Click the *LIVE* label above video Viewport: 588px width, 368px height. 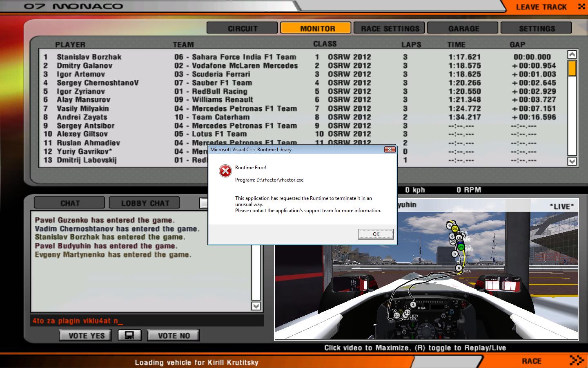(562, 206)
